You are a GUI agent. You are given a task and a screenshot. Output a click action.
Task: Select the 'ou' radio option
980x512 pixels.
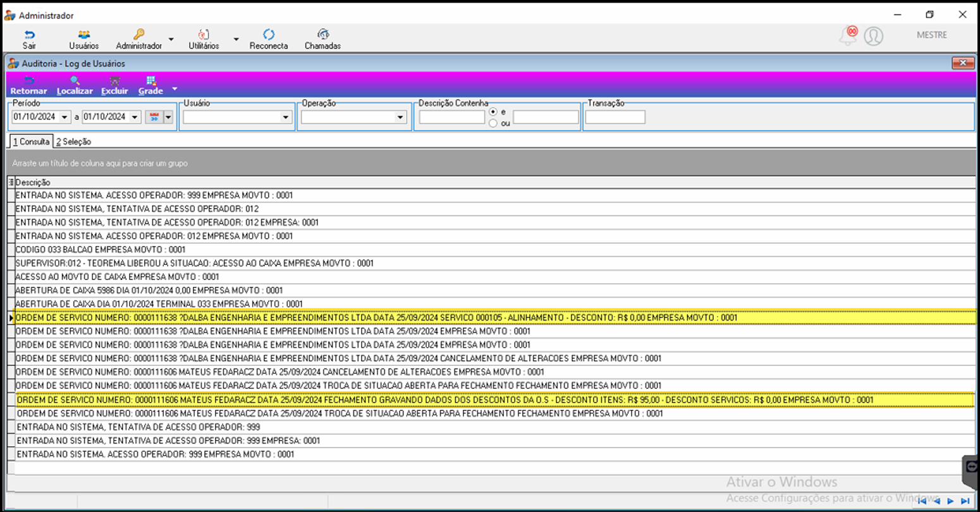coord(493,123)
